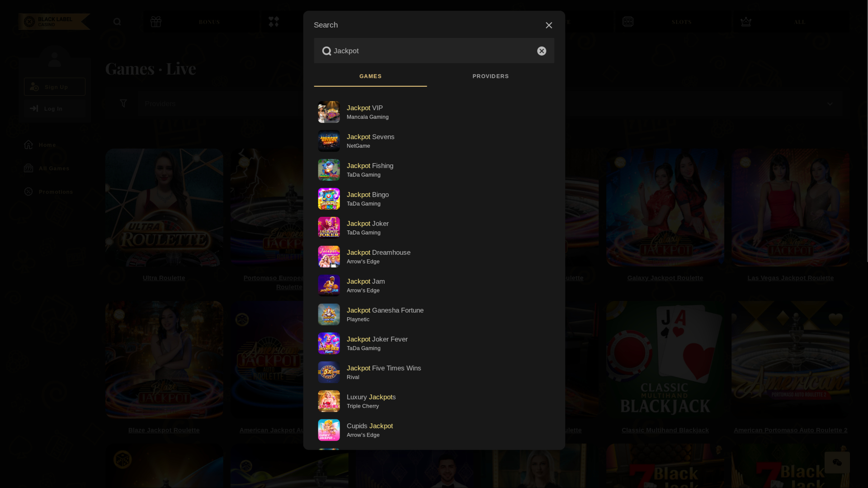Clear the Jackpot search text

542,51
